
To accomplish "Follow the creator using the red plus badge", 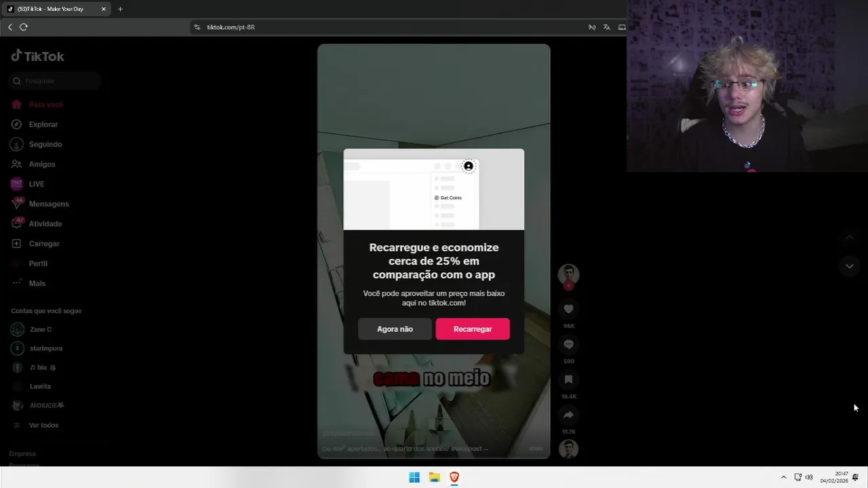I will [569, 286].
